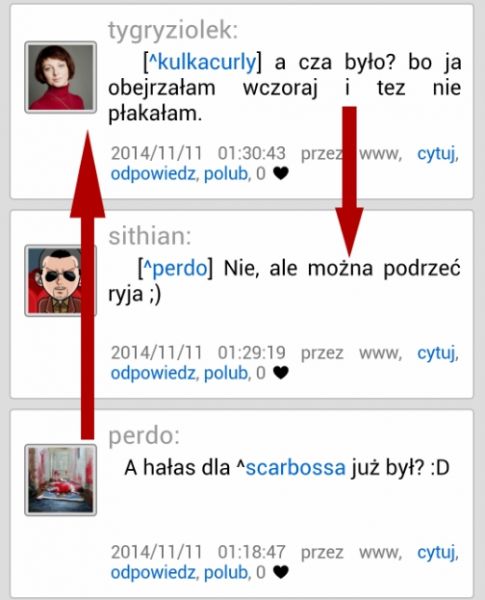Click odpowiedz under tygryziolek's post
The height and width of the screenshot is (600, 485).
154,174
